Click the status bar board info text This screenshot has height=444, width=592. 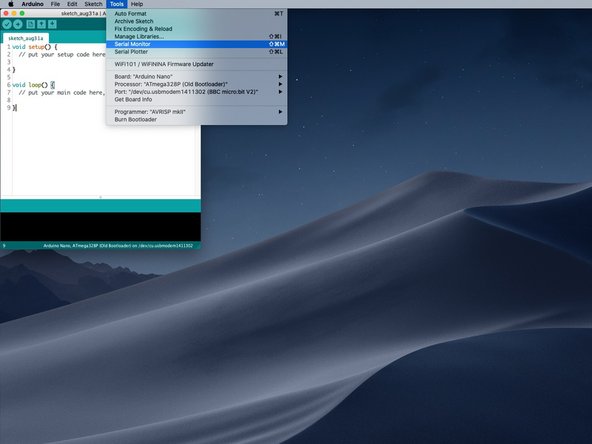click(118, 246)
